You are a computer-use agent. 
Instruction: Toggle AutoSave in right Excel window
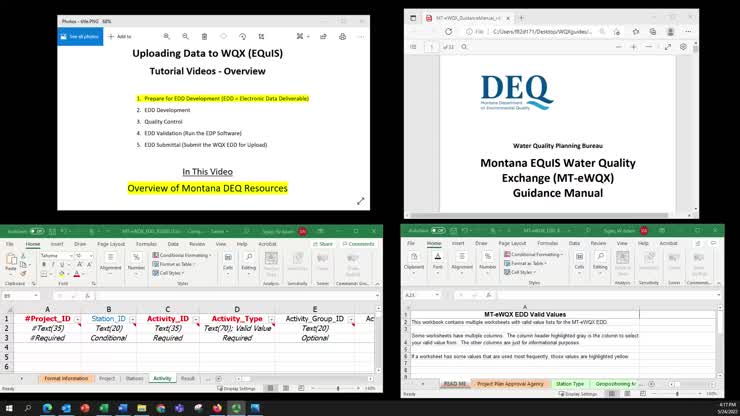pyautogui.click(x=438, y=230)
